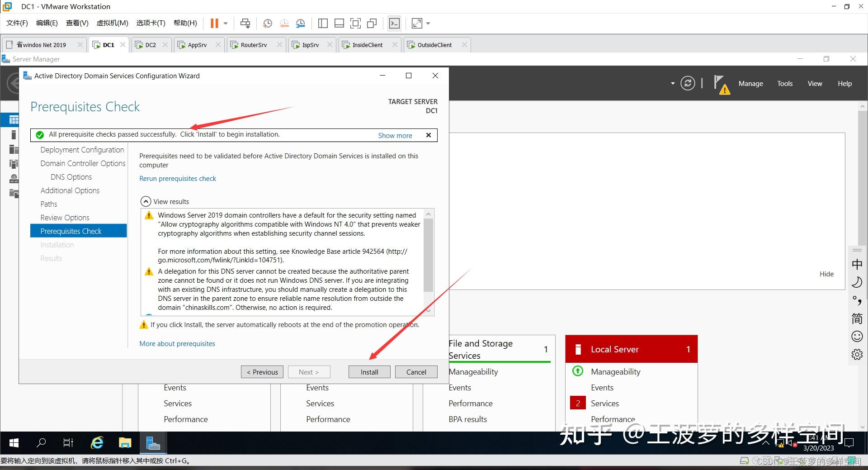The width and height of the screenshot is (868, 470).
Task: Click the results list scroll-down arrow
Action: [429, 310]
